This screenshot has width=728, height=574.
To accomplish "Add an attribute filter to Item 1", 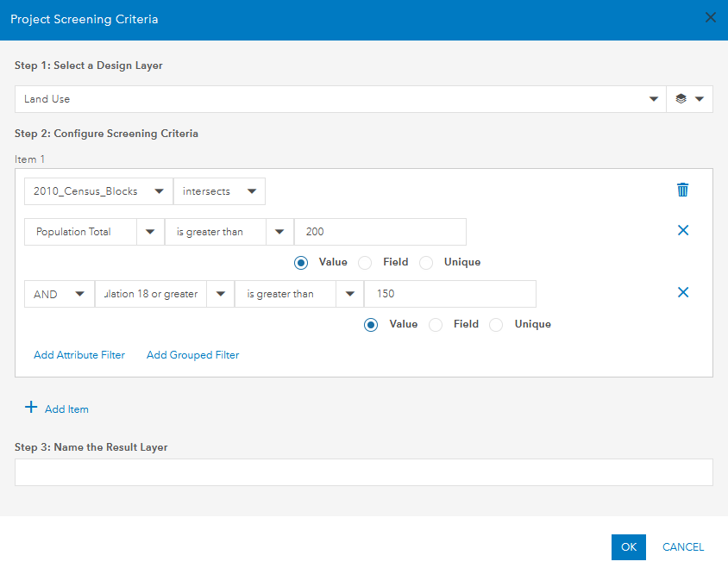I will pos(78,354).
